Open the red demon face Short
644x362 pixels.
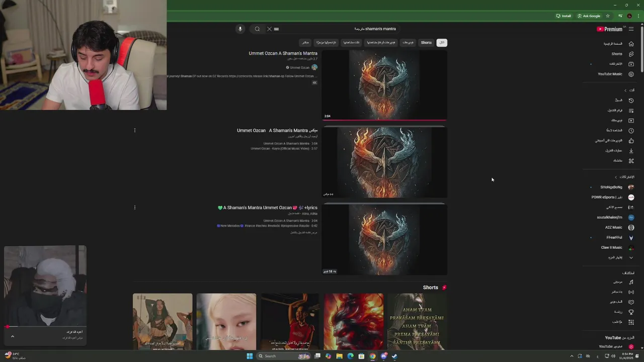point(354,322)
